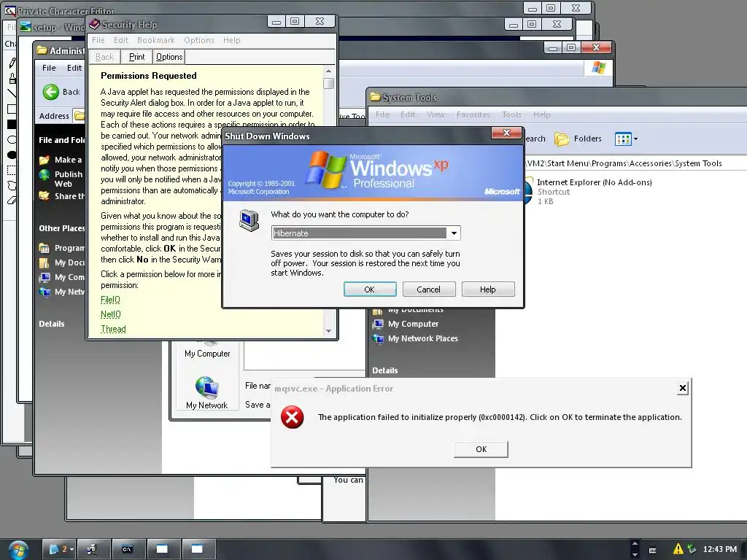Click command prompt taskbar button
The width and height of the screenshot is (747, 560).
(127, 549)
